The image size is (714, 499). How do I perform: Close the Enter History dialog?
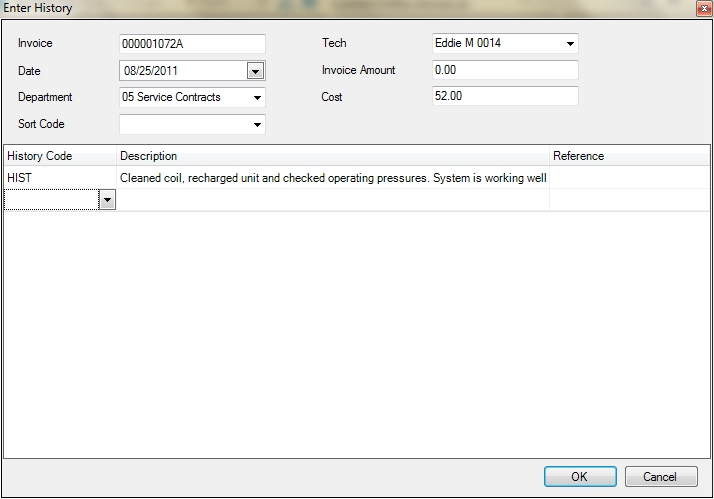(x=704, y=9)
